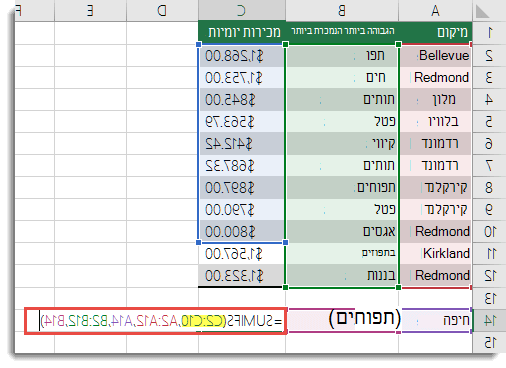Select row 12 header

click(489, 275)
